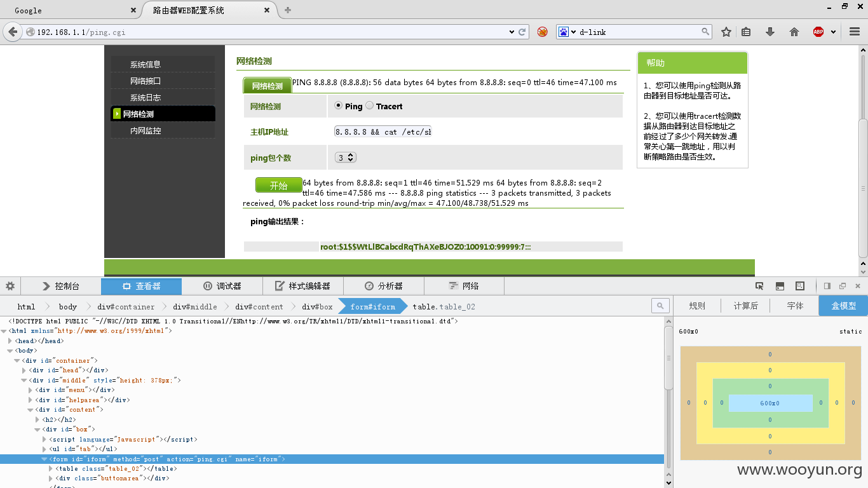
Task: Click the Adblock Plus ABP icon
Action: point(818,32)
